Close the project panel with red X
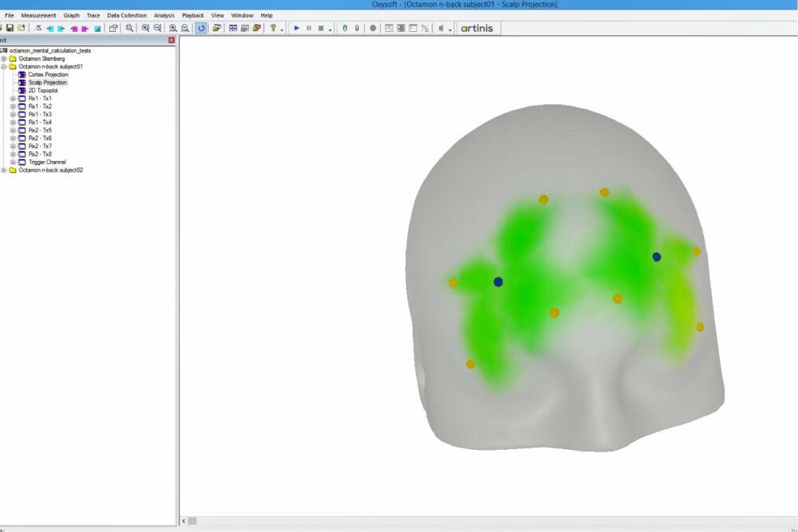 tap(172, 40)
